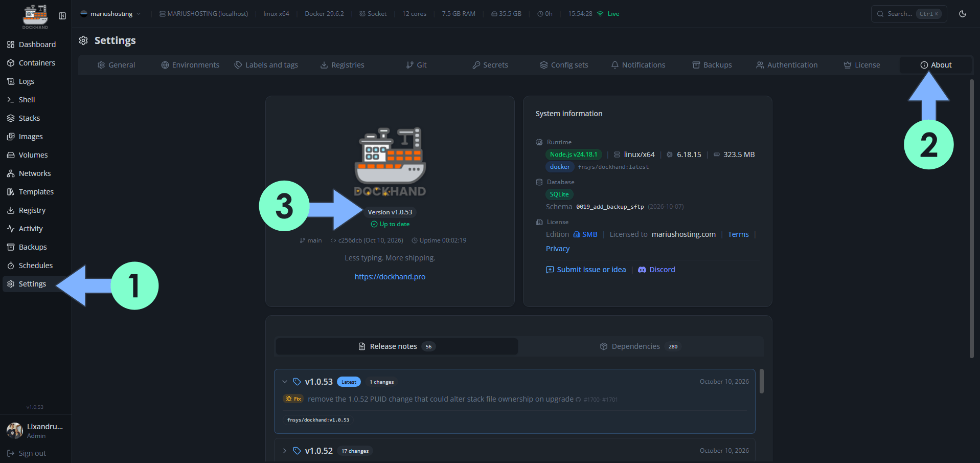Image resolution: width=980 pixels, height=463 pixels.
Task: Click the Search input field
Action: pos(908,14)
